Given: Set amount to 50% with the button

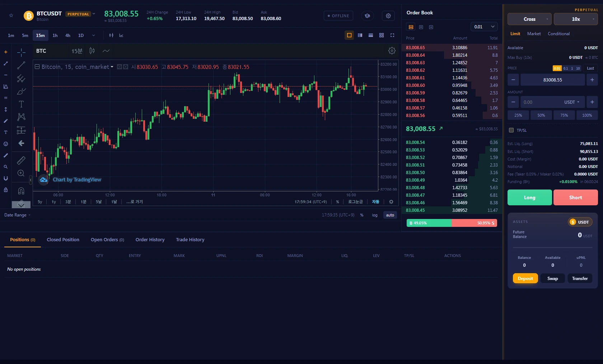Looking at the screenshot, I should (541, 115).
